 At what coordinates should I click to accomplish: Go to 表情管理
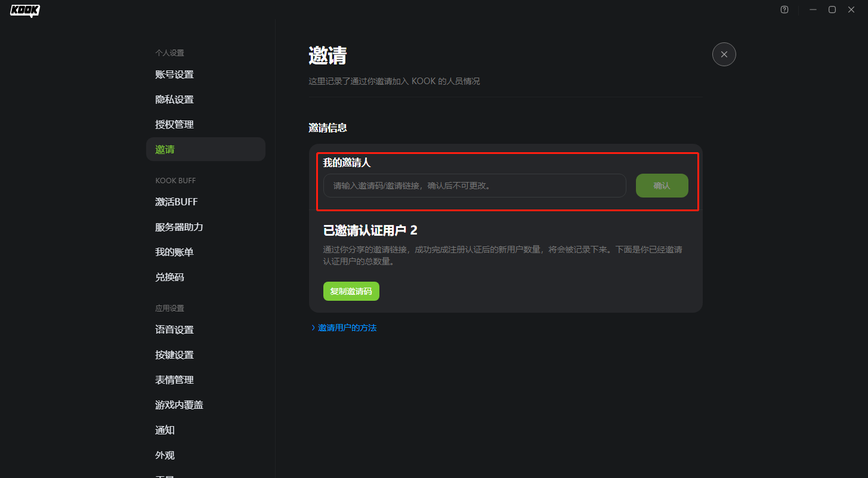(x=206, y=380)
